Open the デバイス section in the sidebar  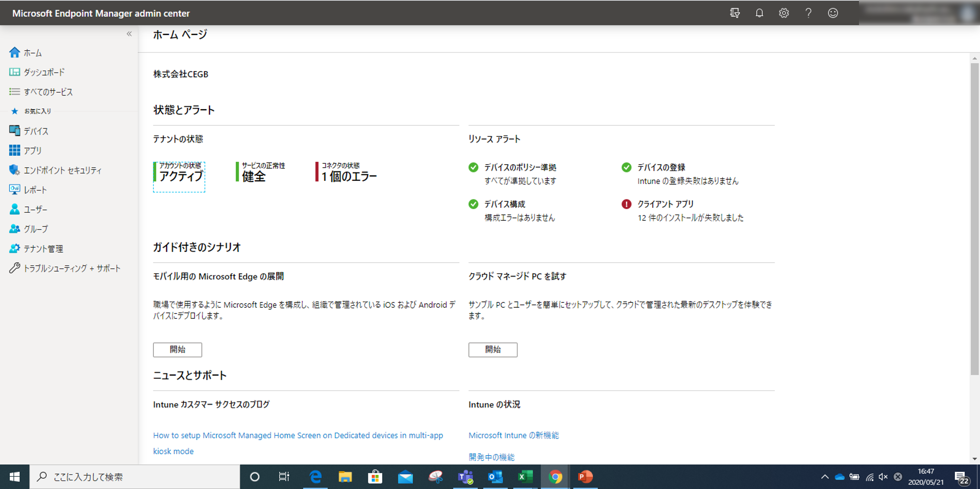[x=37, y=131]
